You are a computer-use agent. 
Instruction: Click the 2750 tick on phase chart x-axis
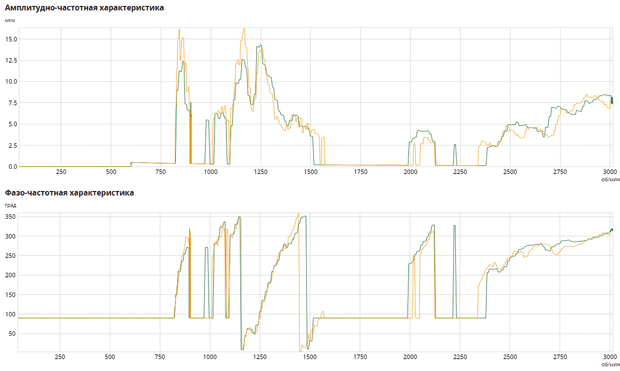pos(560,357)
